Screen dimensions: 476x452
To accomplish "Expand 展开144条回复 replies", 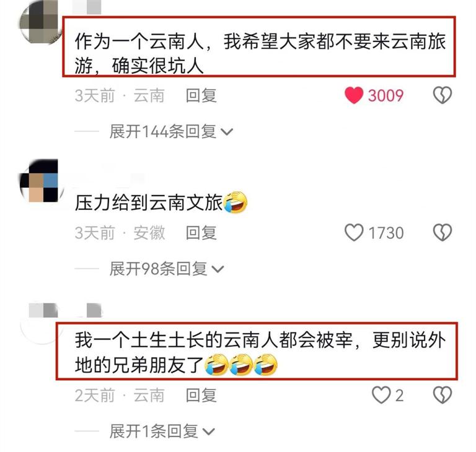I will [171, 132].
